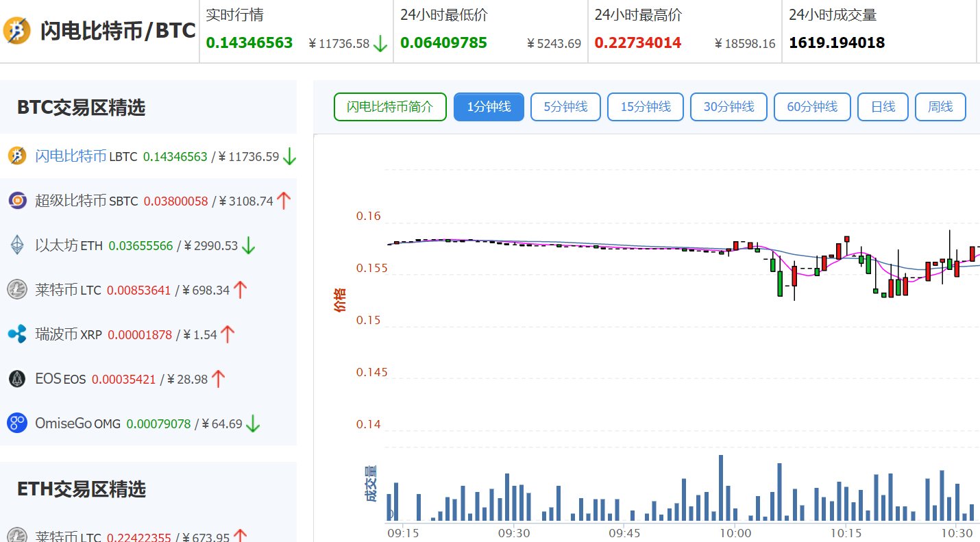This screenshot has height=542, width=980.
Task: Open the 以太坊 ETH link
Action: tap(69, 245)
